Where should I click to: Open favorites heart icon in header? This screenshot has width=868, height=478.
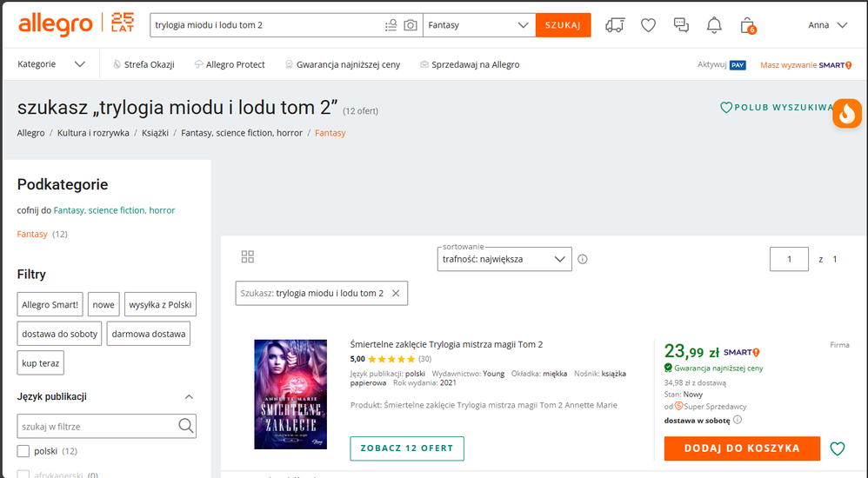(648, 25)
